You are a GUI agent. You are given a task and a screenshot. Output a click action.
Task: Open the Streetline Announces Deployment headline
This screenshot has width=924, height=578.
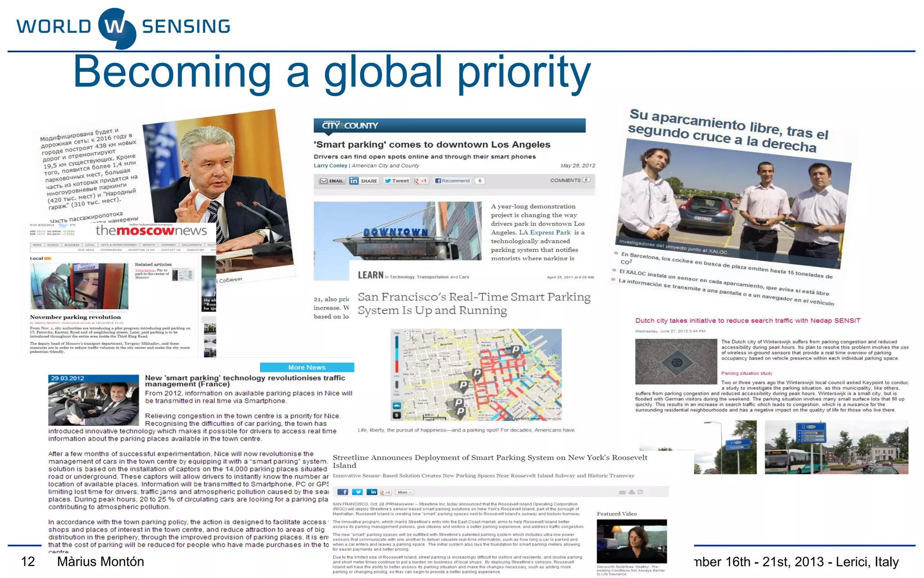490,461
